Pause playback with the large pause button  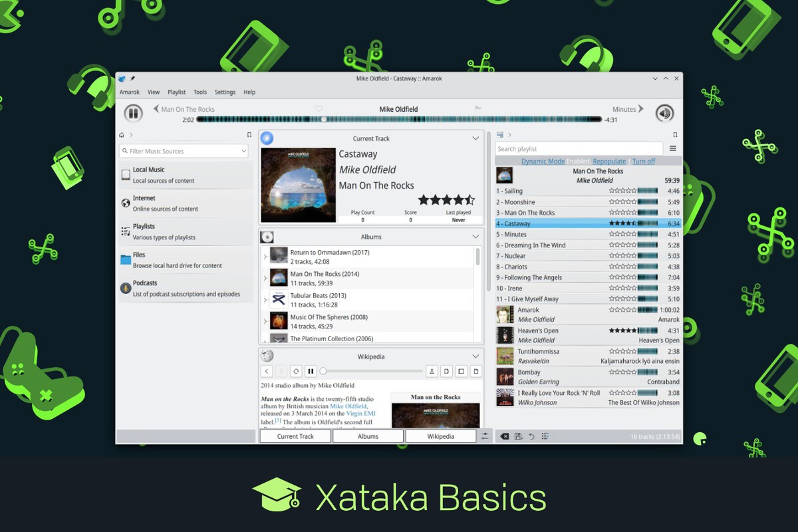click(x=133, y=113)
